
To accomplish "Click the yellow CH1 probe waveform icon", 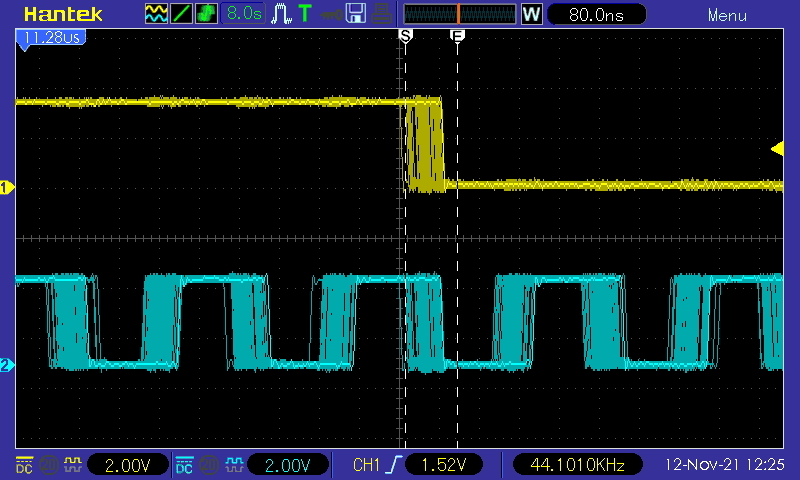I will 73,465.
